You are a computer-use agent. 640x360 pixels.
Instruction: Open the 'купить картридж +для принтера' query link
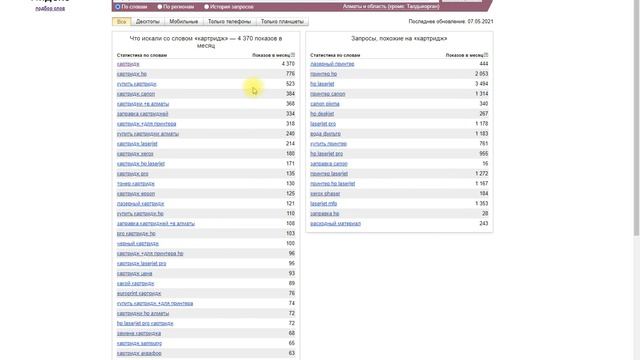pos(155,303)
